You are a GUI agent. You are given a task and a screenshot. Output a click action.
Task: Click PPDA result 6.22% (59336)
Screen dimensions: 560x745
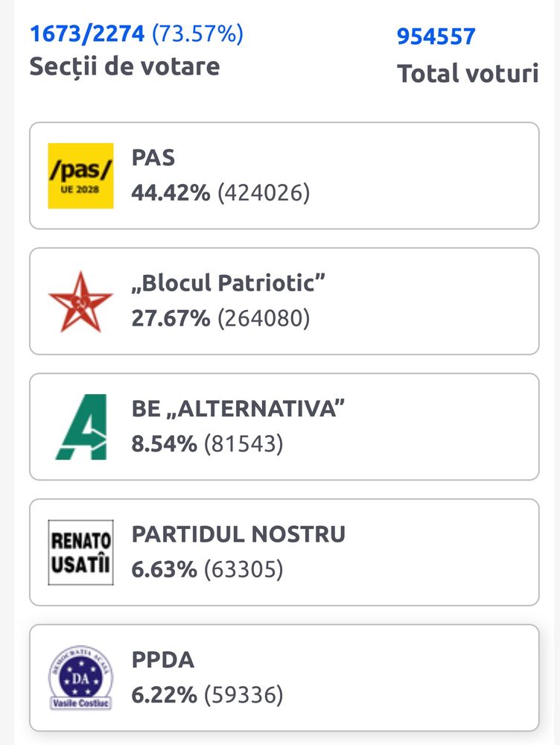coord(208,696)
